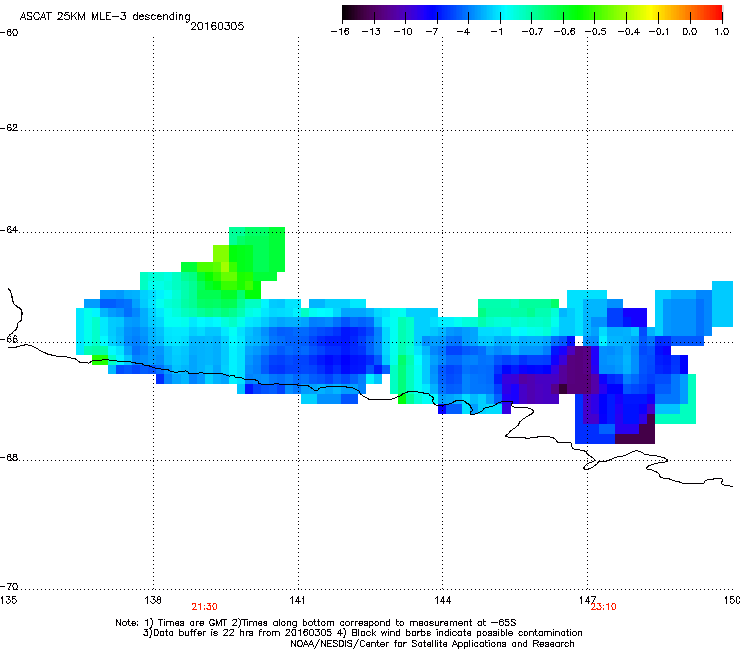
Task: Click the colorbar label "-0.1"
Action: (659, 32)
